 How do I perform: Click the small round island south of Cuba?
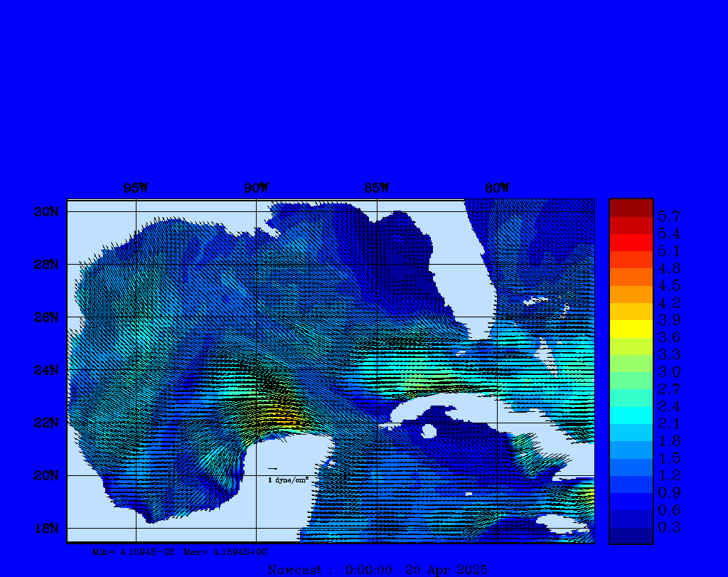[428, 431]
